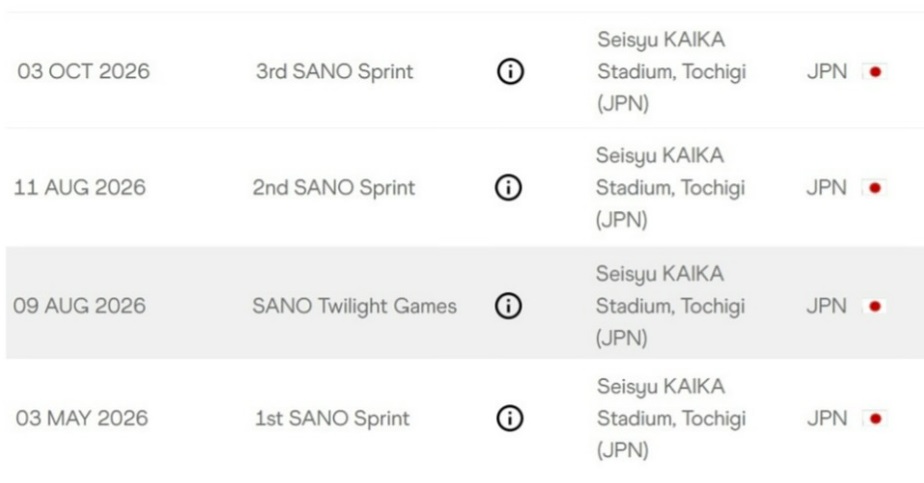Click Japan flag in SANO Twilight Games row
924x483 pixels.
876,306
